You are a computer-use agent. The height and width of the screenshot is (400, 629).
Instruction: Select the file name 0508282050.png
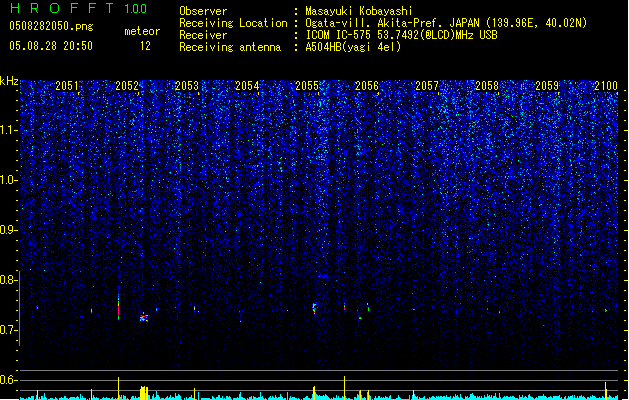tap(51, 26)
